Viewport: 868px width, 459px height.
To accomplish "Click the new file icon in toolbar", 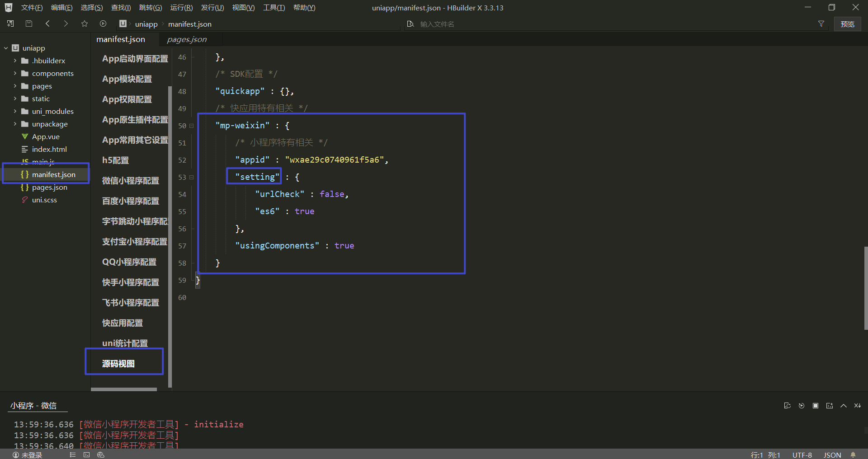I will point(10,23).
